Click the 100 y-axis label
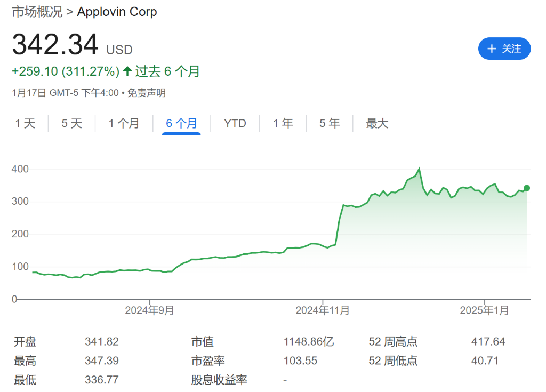Viewport: 546px width, 392px height. coord(20,267)
